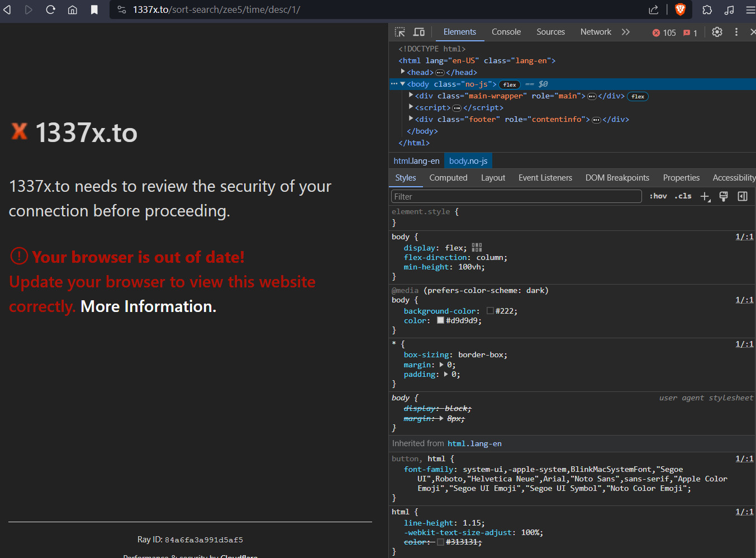Open the 105 errors counter
This screenshot has width=756, height=558.
[x=664, y=32]
